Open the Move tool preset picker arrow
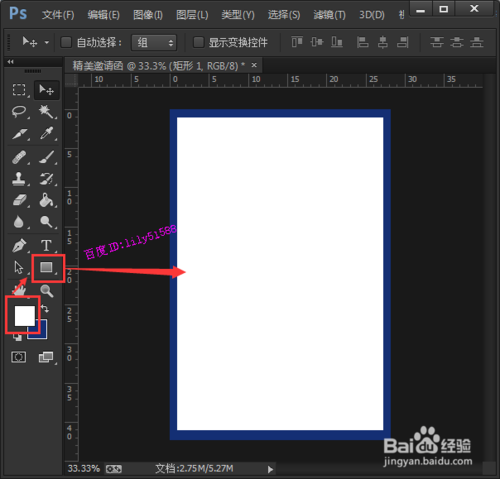The image size is (500, 479). [x=47, y=43]
